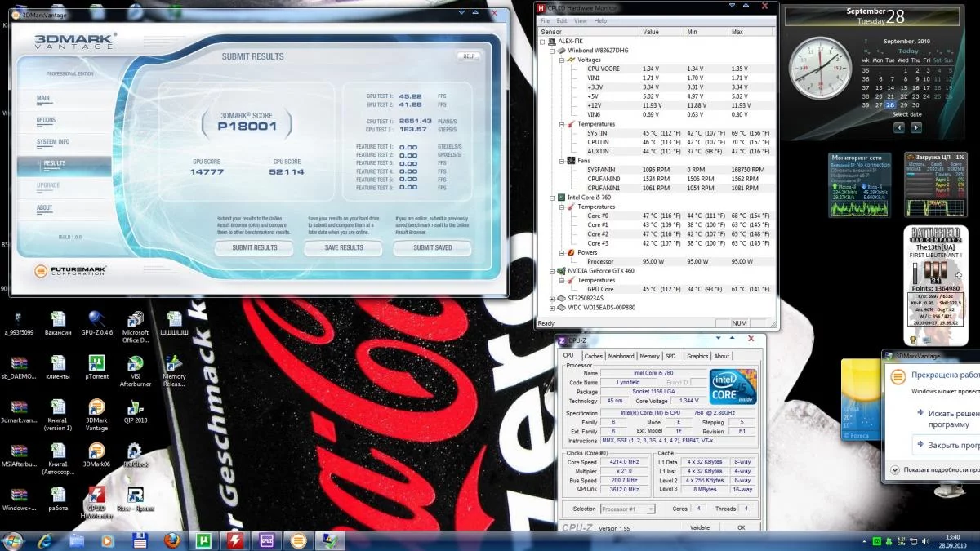Image resolution: width=980 pixels, height=551 pixels.
Task: Open the ABOUT section in 3DMark Vantage
Action: pos(44,207)
